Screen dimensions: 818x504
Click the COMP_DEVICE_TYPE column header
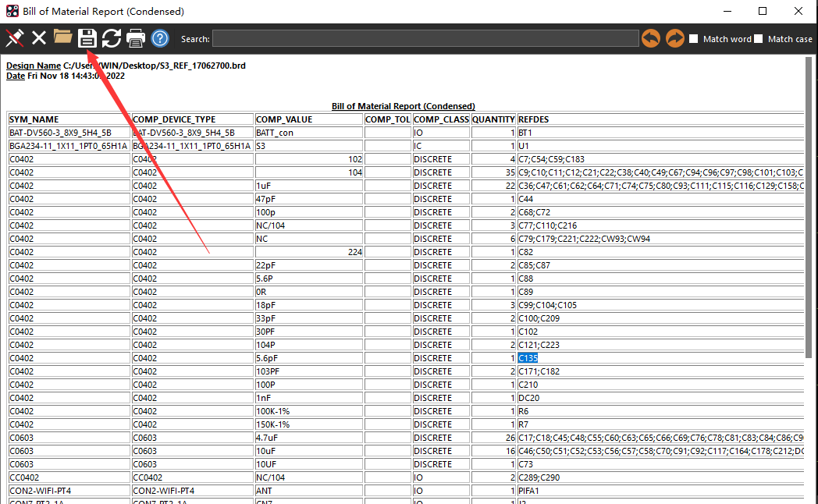[193, 119]
